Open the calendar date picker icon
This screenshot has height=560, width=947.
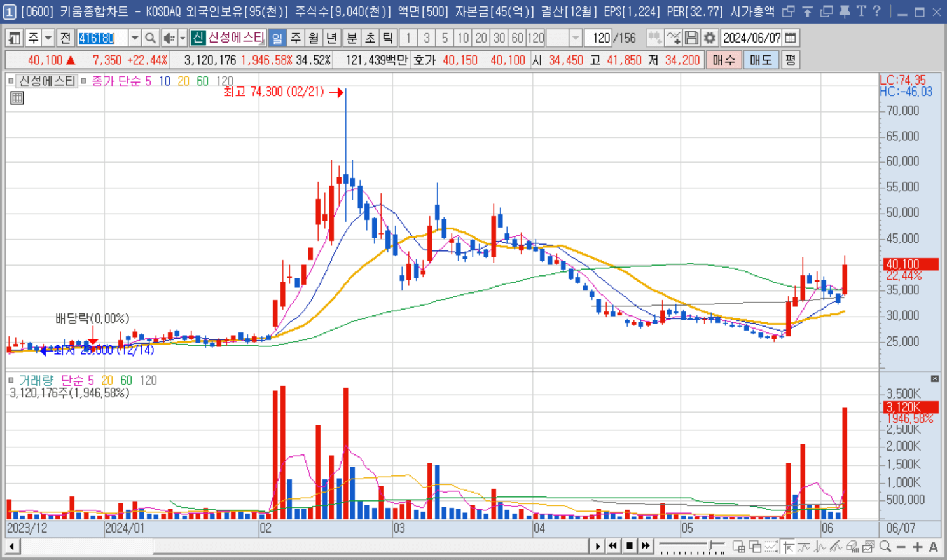(791, 38)
